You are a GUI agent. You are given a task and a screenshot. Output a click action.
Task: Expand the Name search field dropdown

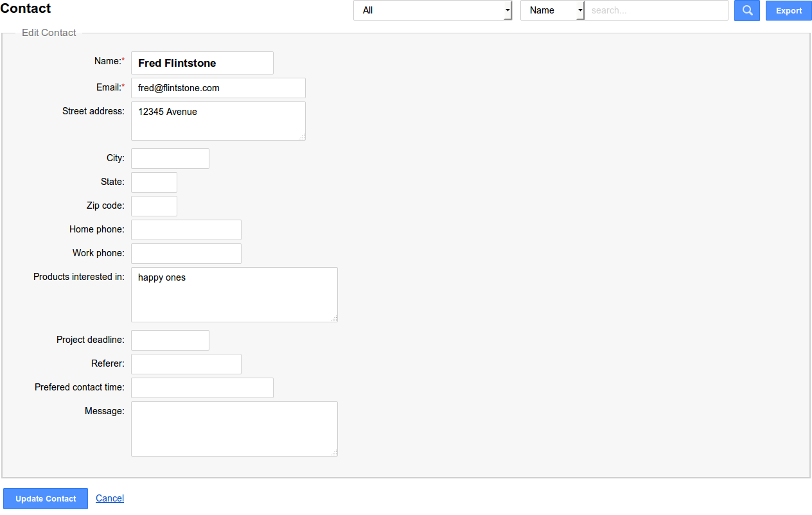(x=552, y=10)
